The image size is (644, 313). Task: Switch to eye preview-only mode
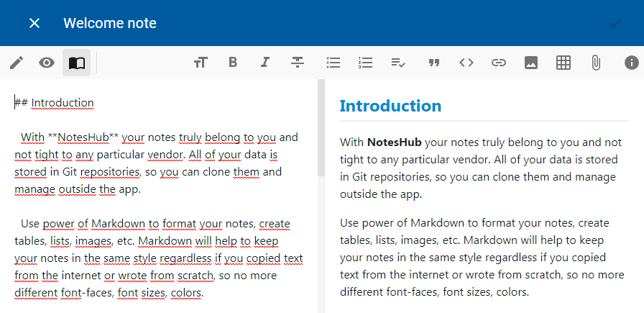click(47, 63)
